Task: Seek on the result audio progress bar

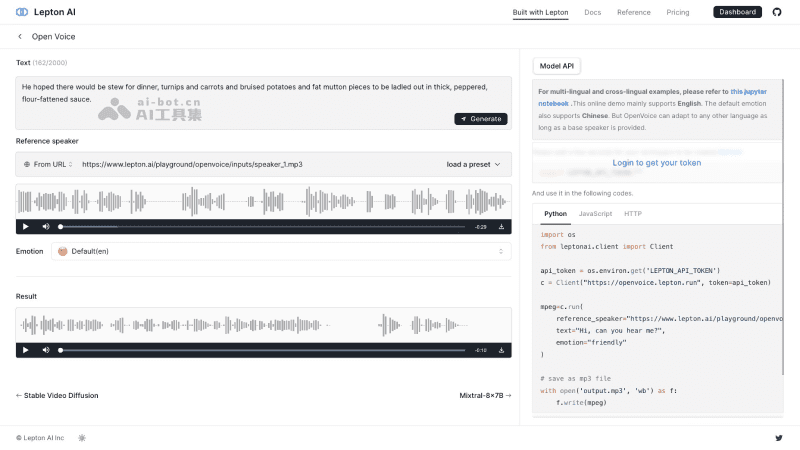Action: coord(262,350)
